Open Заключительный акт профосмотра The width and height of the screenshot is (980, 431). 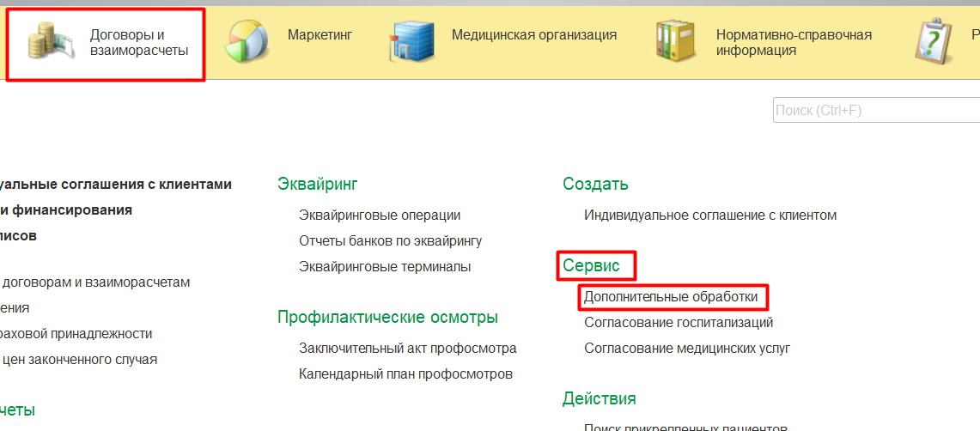(407, 349)
